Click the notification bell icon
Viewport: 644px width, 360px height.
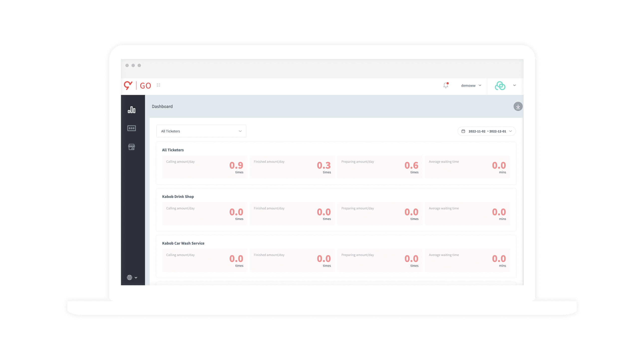tap(446, 85)
